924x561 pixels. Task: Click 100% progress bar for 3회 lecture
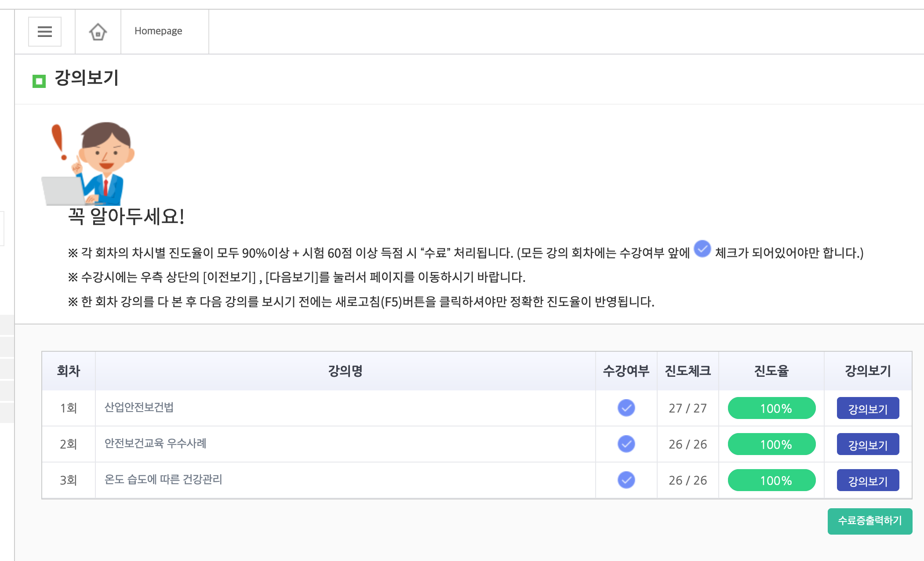(x=771, y=480)
